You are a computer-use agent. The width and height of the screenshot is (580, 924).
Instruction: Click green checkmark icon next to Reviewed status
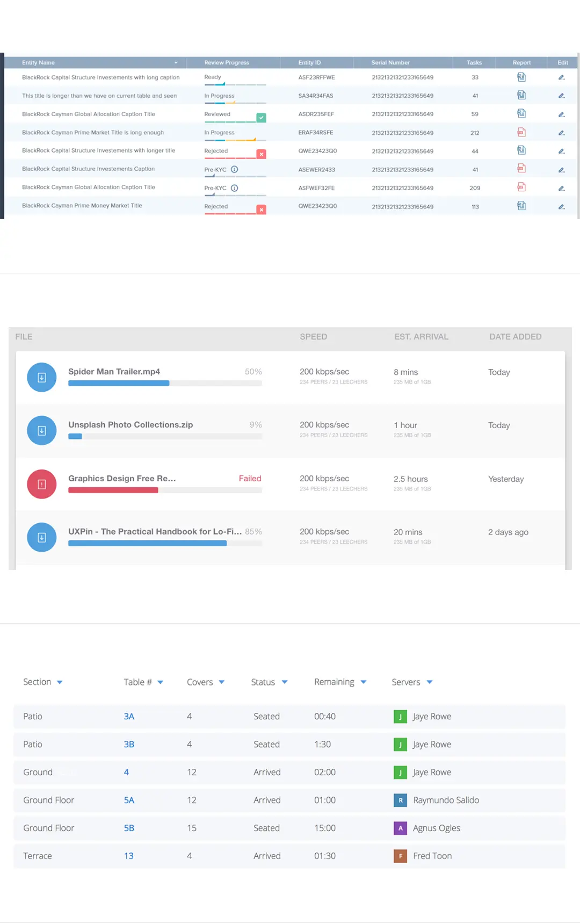coord(262,118)
